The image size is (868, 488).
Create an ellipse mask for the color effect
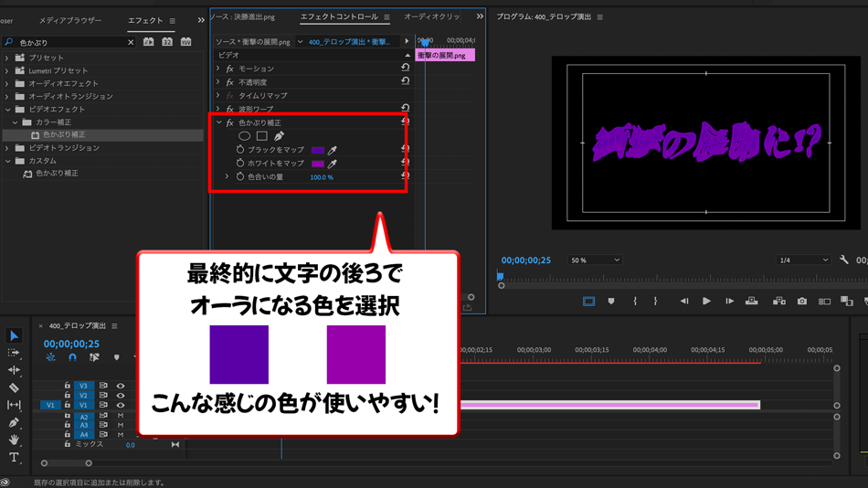click(x=244, y=136)
